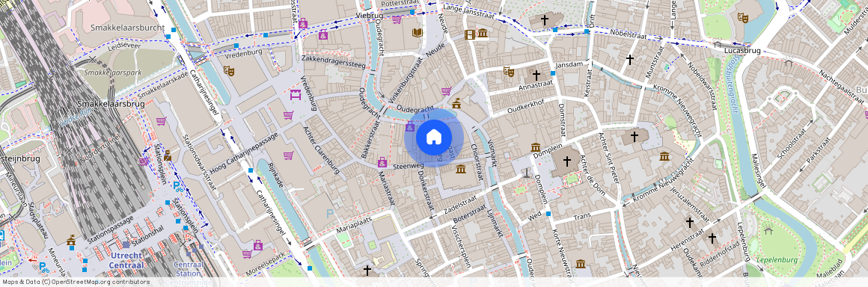The height and width of the screenshot is (287, 868).
Task: Click the cinema film icon on Lange Jansstraat
Action: (470, 34)
